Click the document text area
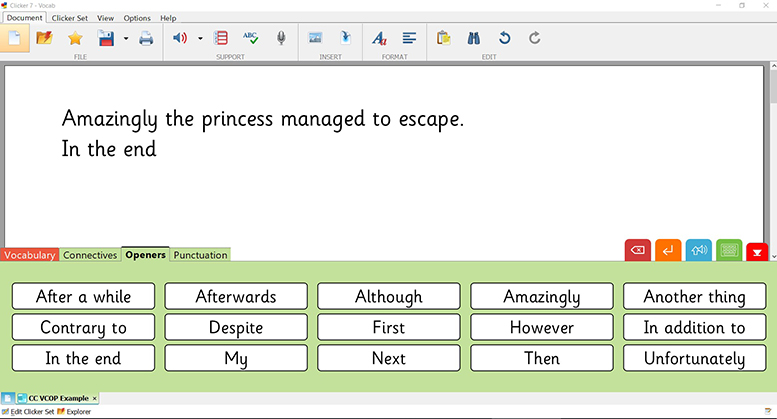The image size is (777, 419). click(x=385, y=190)
